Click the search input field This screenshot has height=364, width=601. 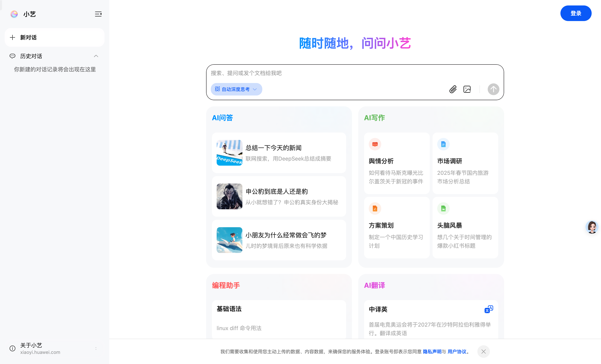pyautogui.click(x=317, y=73)
